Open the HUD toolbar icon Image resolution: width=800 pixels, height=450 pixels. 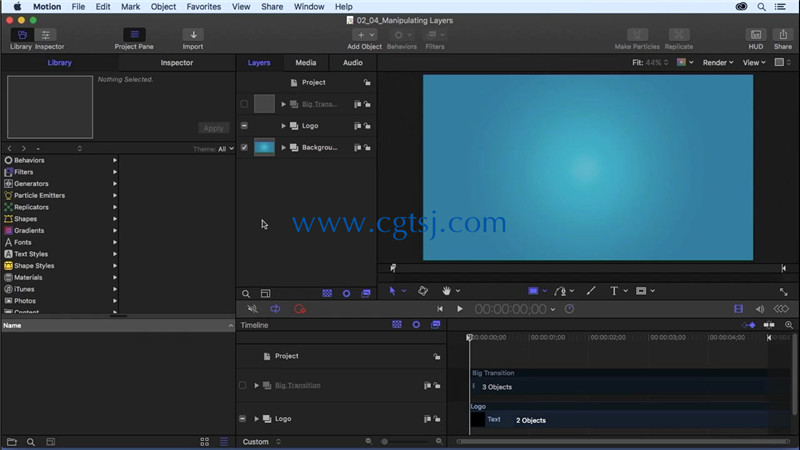point(756,35)
